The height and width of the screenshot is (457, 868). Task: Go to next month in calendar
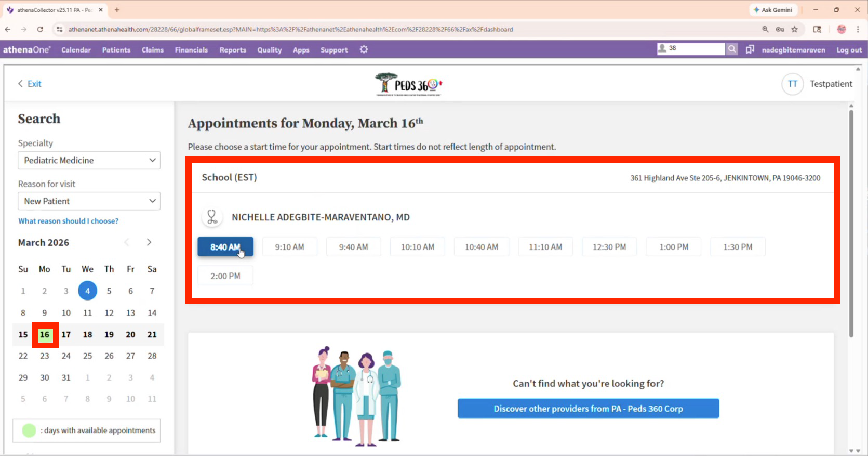coord(149,242)
